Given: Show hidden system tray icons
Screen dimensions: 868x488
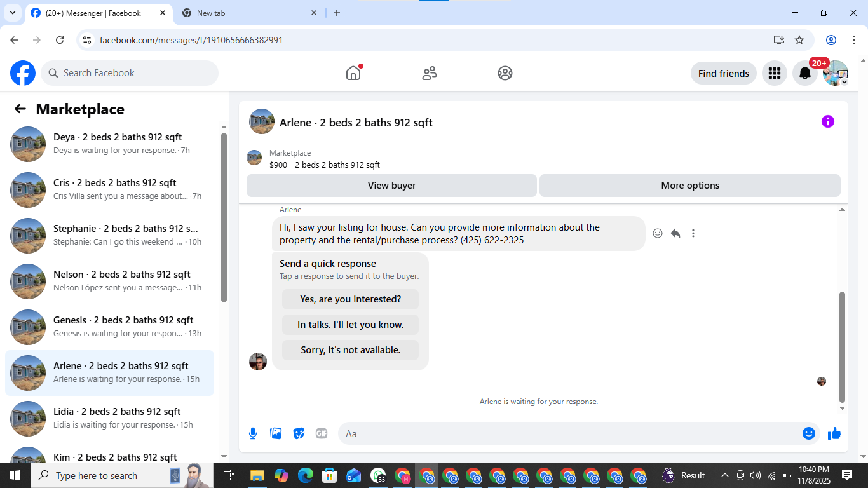Looking at the screenshot, I should tap(724, 475).
